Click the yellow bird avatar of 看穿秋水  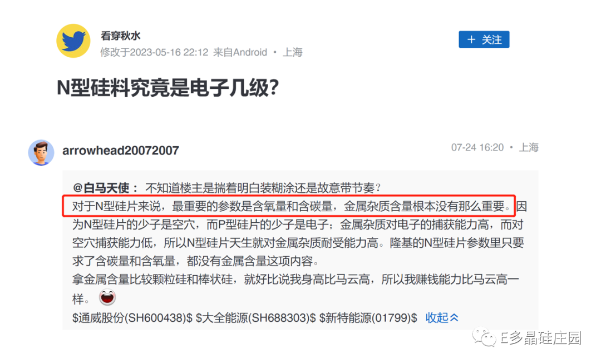(x=73, y=41)
